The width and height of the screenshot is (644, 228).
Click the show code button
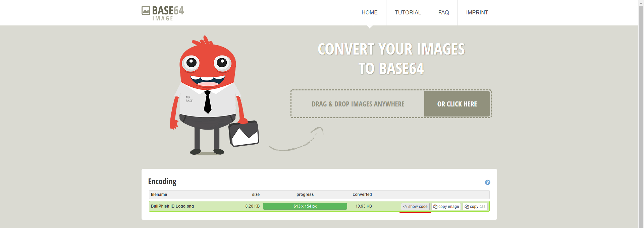[x=415, y=207]
